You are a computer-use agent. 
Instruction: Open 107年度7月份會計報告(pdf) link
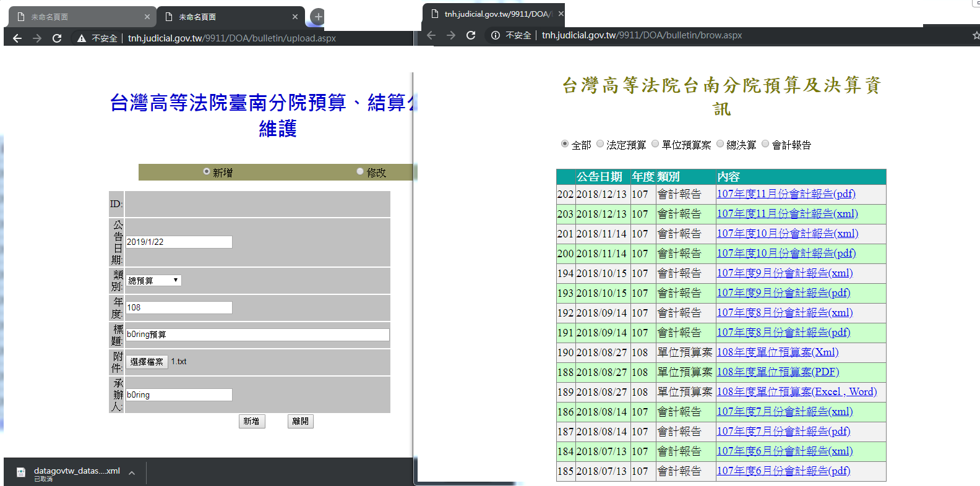[x=783, y=431]
